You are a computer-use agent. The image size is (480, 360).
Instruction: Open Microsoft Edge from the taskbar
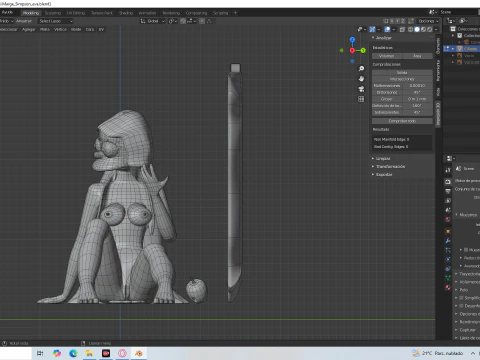[x=73, y=353]
